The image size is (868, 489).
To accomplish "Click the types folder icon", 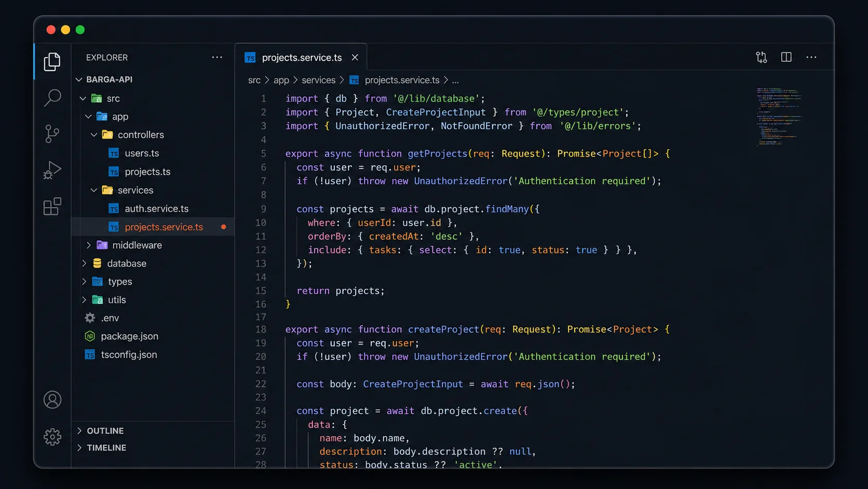I will (97, 282).
